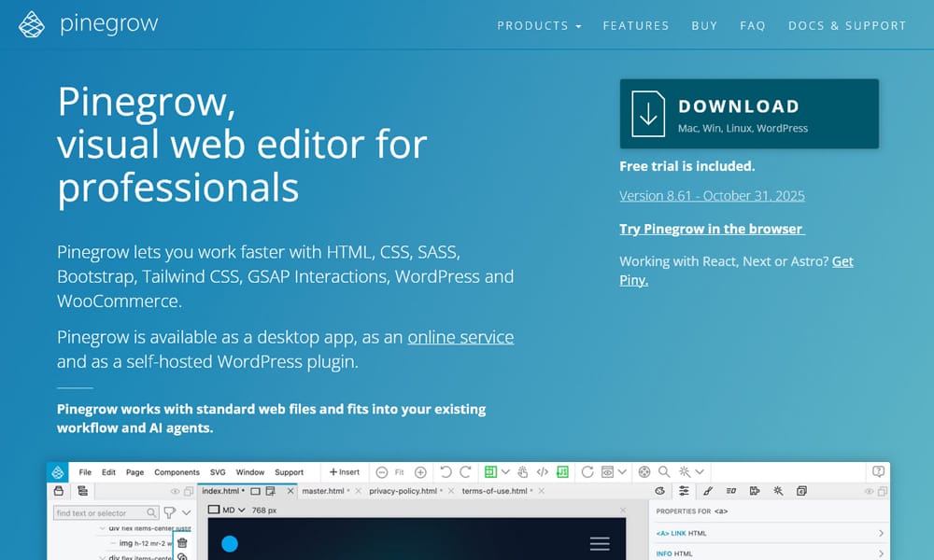Go to the FEATURES nav item
934x560 pixels.
[636, 26]
